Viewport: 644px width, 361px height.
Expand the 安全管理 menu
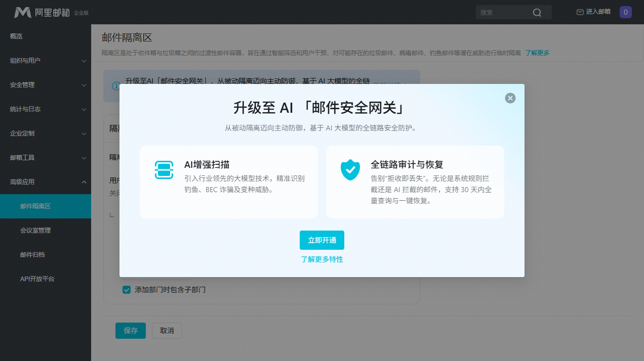(x=46, y=85)
